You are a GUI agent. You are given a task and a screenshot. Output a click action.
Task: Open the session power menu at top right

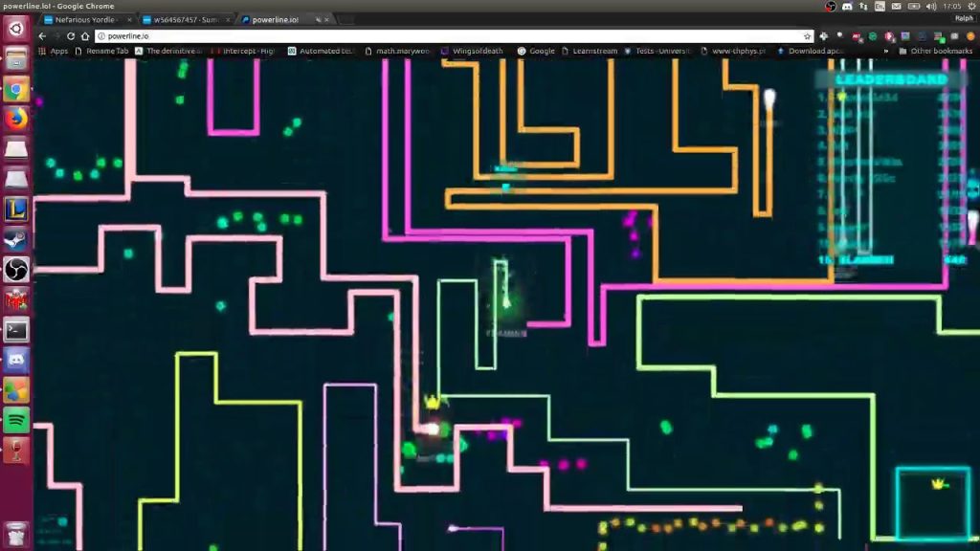[972, 7]
